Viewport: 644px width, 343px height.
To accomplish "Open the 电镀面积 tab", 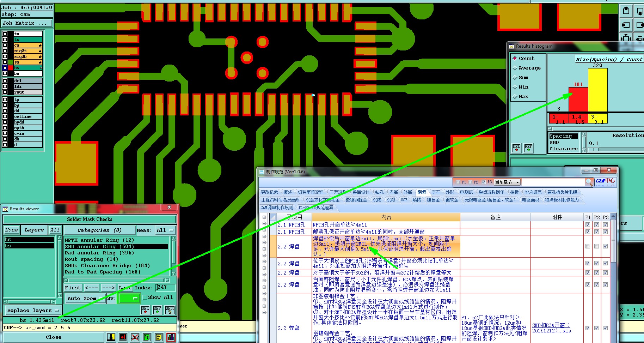I will pos(530,200).
